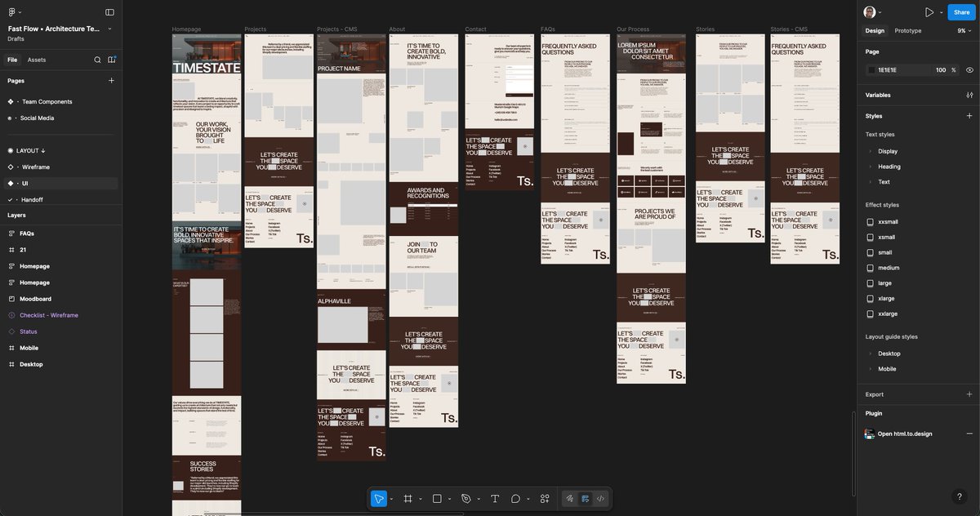
Task: Select the Pen tool
Action: click(465, 498)
